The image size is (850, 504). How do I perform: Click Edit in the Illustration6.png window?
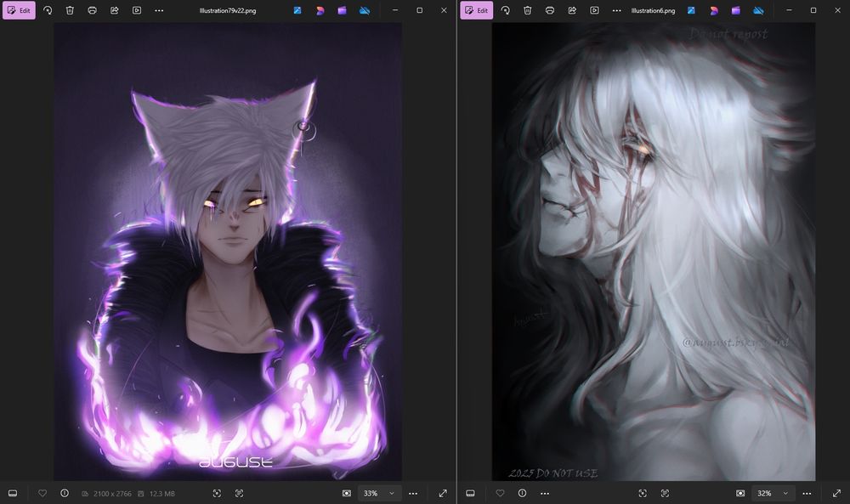[477, 10]
